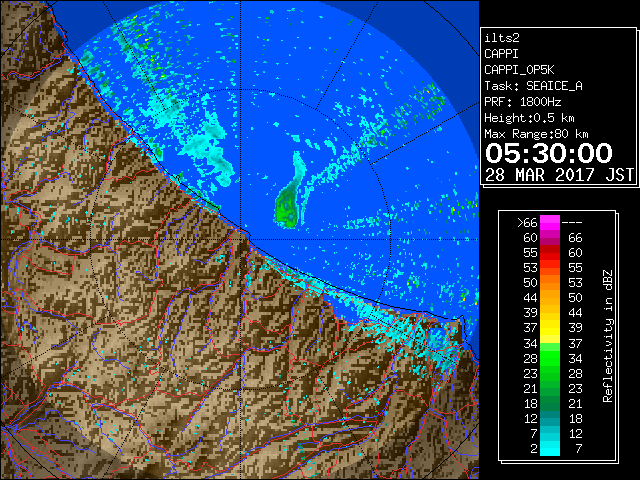The image size is (640, 480).
Task: Click the 05:30:00 timestamp
Action: [549, 153]
